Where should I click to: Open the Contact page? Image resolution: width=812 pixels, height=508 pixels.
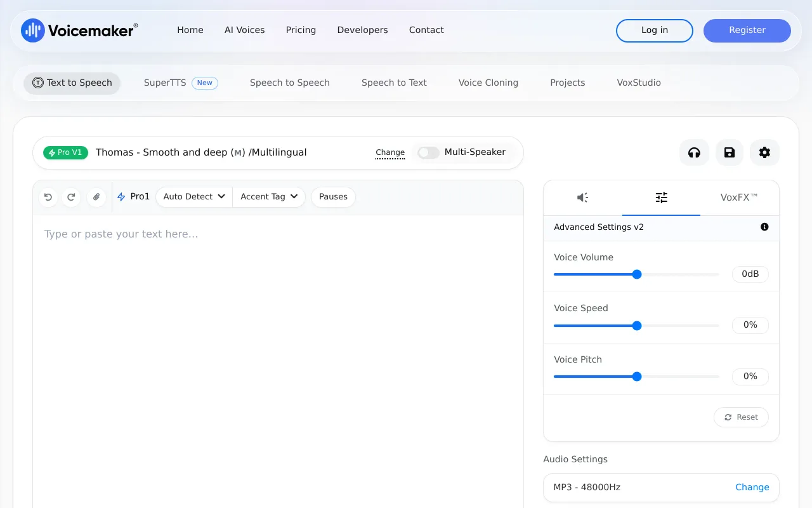[x=426, y=30]
